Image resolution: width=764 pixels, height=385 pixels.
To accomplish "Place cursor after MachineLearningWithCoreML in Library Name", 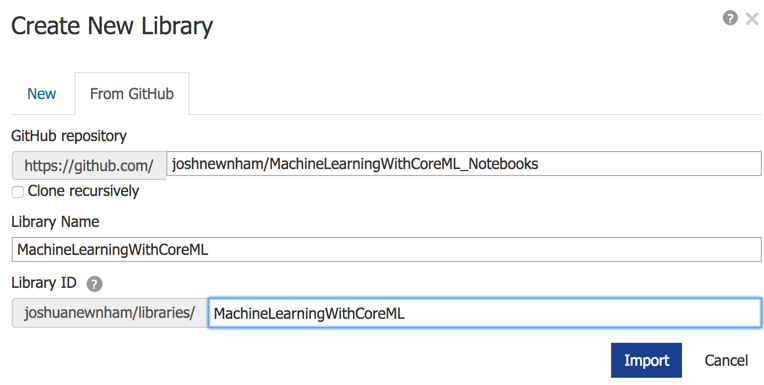I will pyautogui.click(x=210, y=250).
